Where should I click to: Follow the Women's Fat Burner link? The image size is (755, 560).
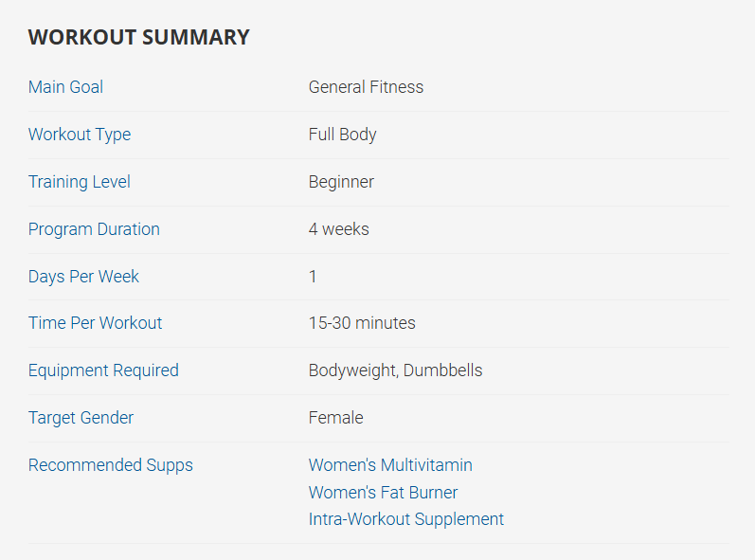(x=383, y=493)
